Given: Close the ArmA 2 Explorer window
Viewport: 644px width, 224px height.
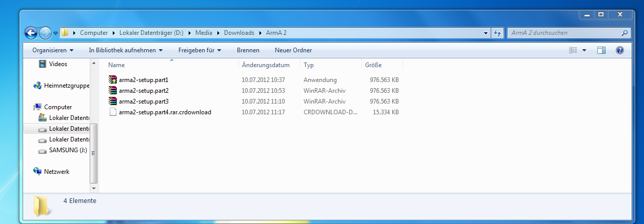Looking at the screenshot, I should click(619, 15).
